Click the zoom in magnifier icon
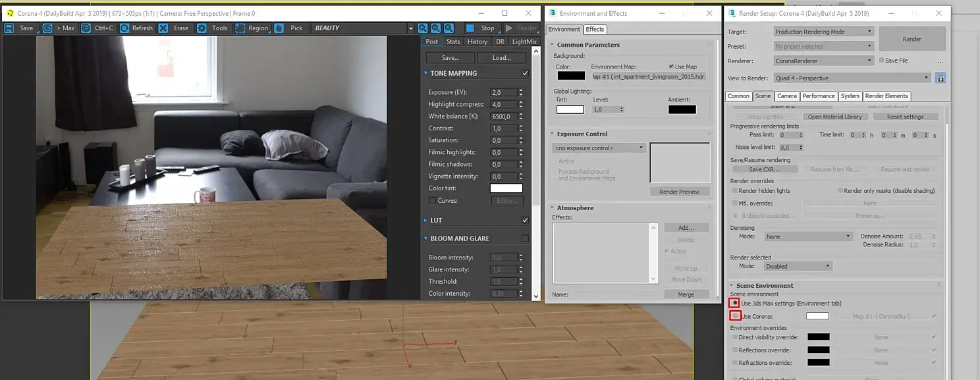 click(x=422, y=28)
